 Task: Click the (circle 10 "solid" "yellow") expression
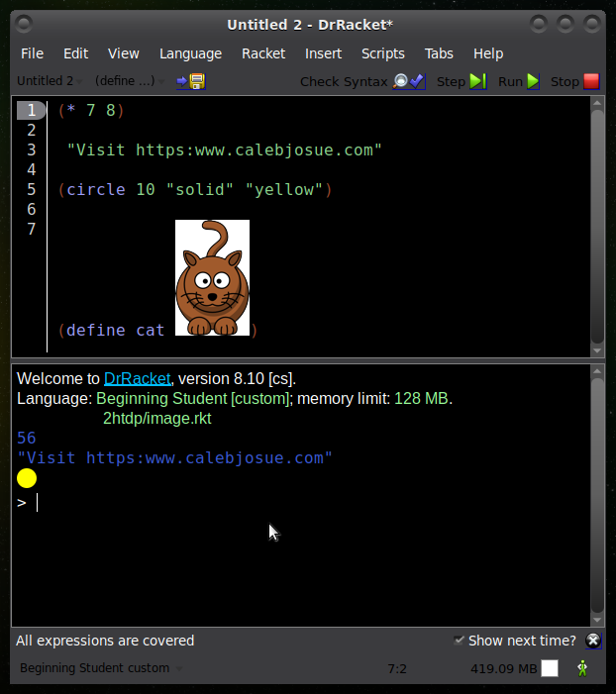195,190
